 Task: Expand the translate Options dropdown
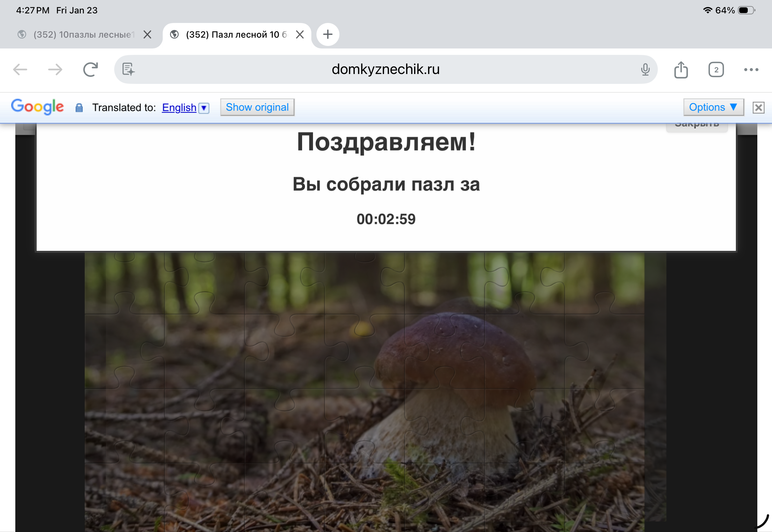[713, 107]
